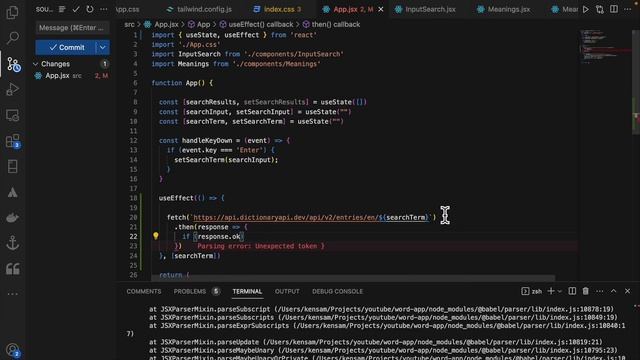640x360 pixels.
Task: Show code actions lightbulb on line 22
Action: coord(156,236)
